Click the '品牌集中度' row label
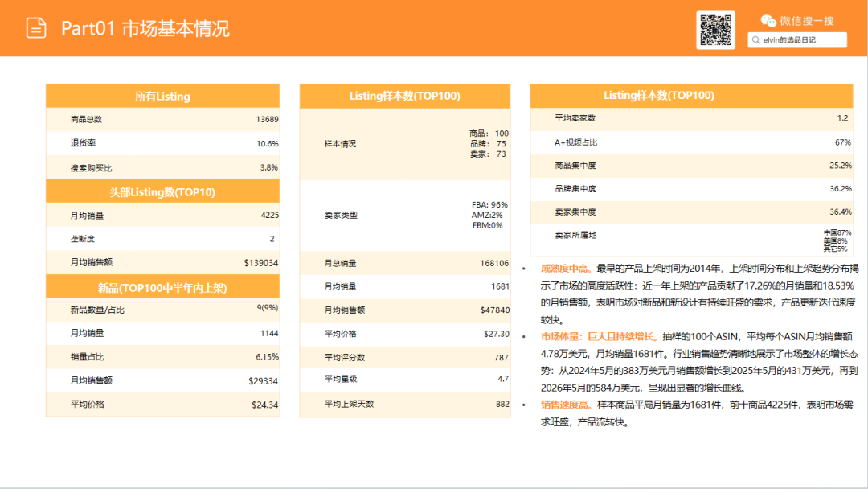The image size is (868, 489). click(x=575, y=189)
